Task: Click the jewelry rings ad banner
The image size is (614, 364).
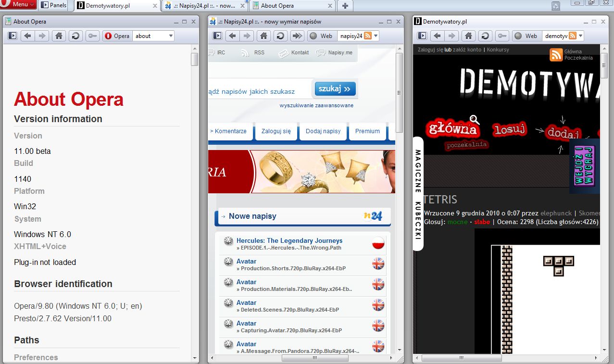Action: click(x=301, y=172)
